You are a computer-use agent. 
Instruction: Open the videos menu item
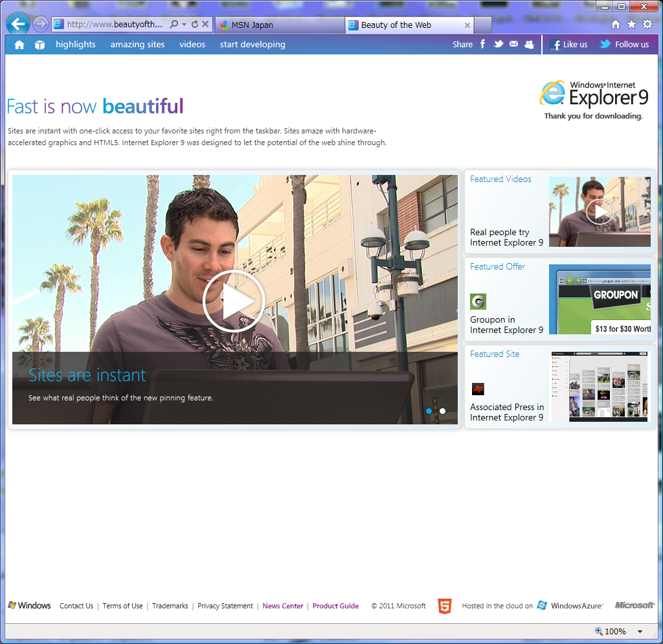(192, 45)
